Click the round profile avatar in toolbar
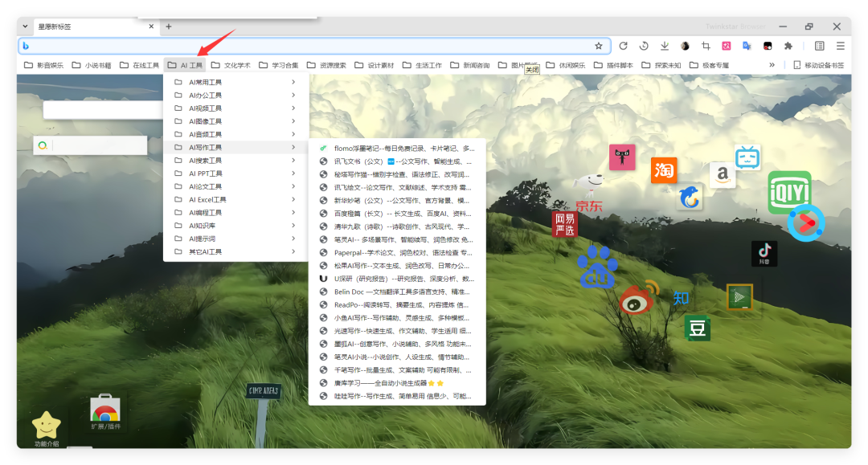Screen dimensions: 868x465 pyautogui.click(x=685, y=46)
